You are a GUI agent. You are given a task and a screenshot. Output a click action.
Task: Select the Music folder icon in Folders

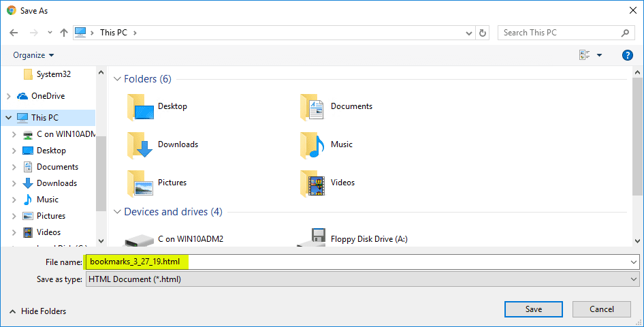(x=312, y=145)
